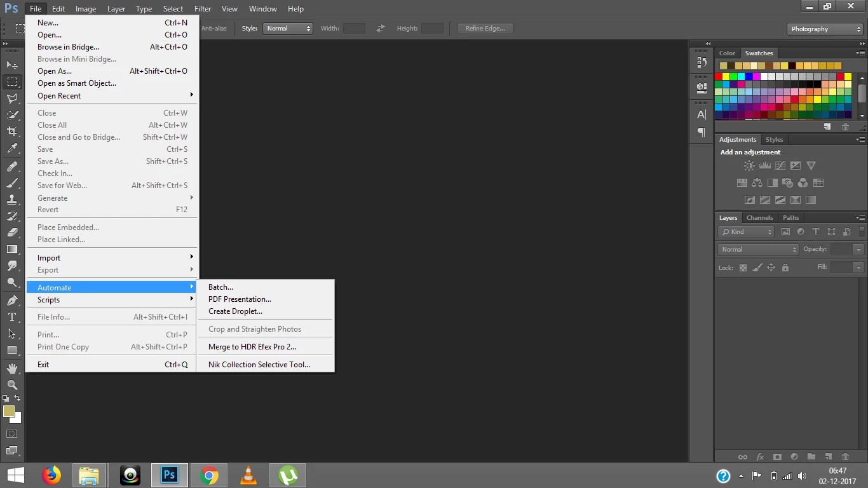868x488 pixels.
Task: Open the Photography workspace dropdown
Action: click(824, 29)
